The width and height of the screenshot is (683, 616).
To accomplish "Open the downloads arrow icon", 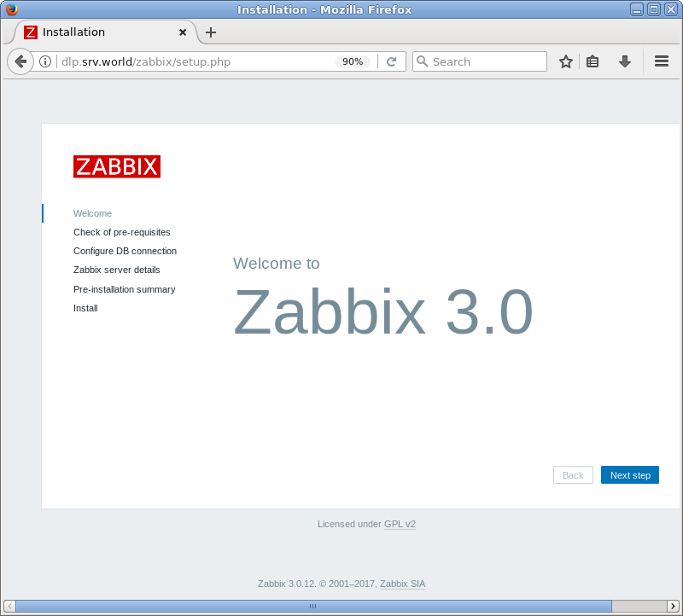I will click(x=625, y=61).
